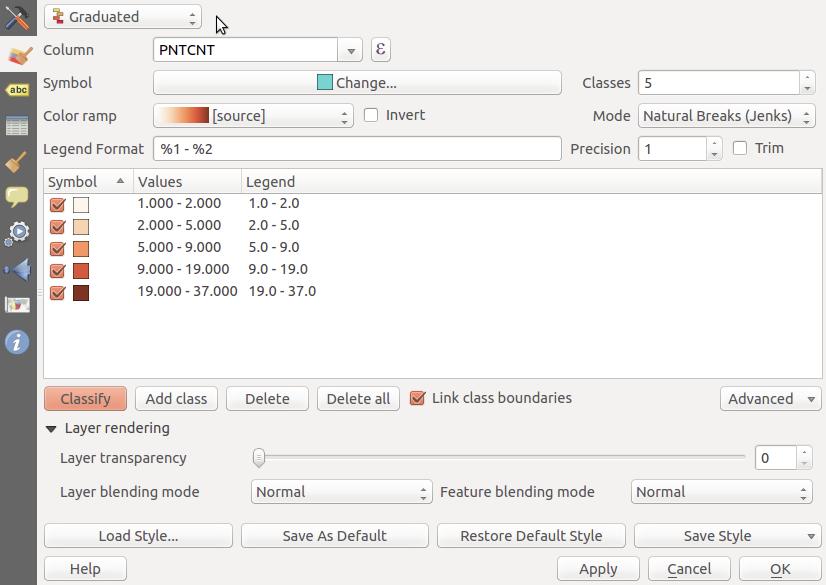Open the Fields table sidebar icon
Screen dimensions: 826x585
point(17,126)
